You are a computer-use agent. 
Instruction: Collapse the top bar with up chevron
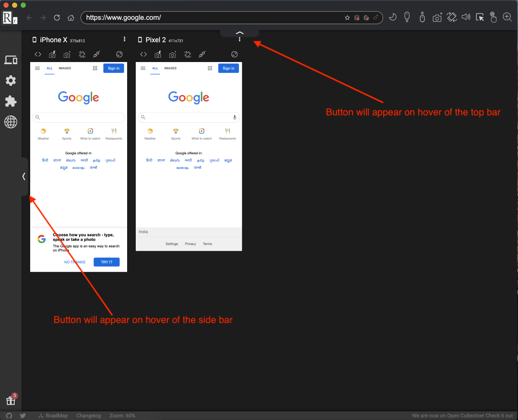point(240,33)
